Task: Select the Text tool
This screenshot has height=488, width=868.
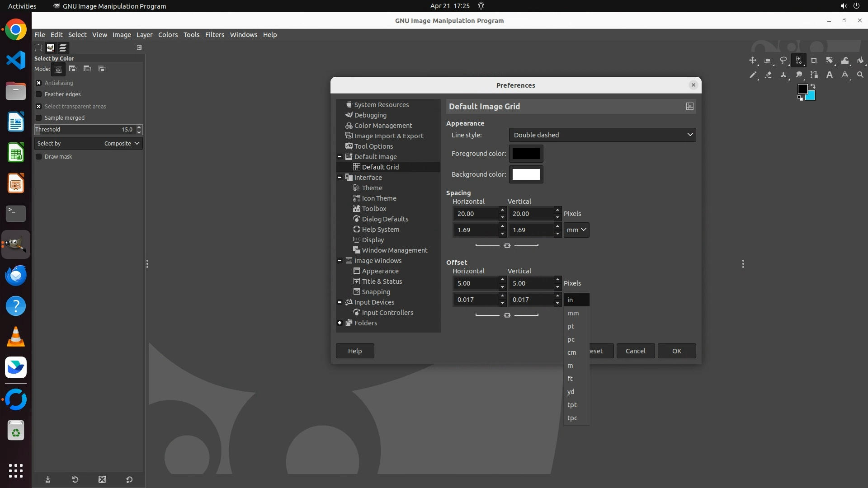Action: point(830,75)
